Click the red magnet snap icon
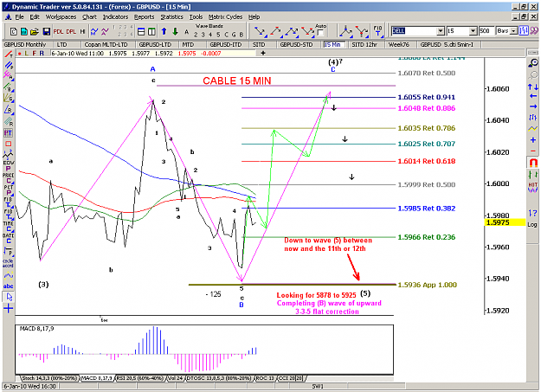Image resolution: width=541 pixels, height=392 pixels. point(533,163)
